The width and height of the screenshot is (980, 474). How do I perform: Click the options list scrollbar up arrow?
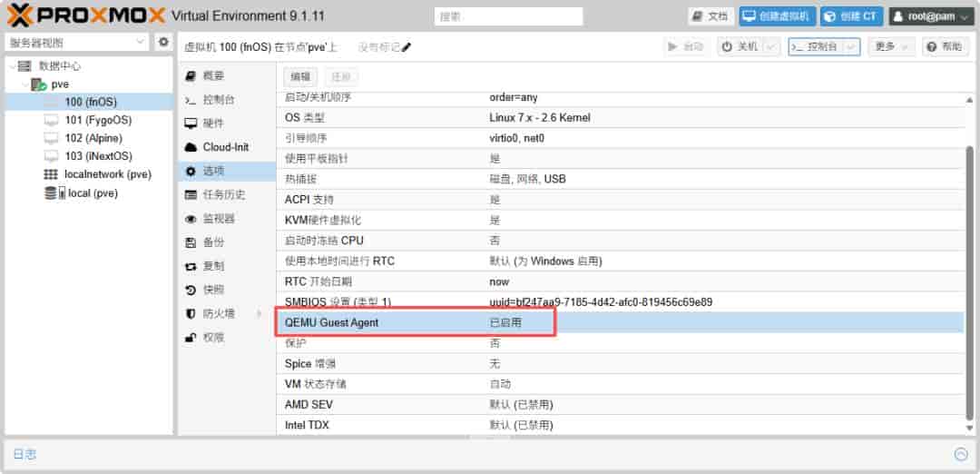969,100
